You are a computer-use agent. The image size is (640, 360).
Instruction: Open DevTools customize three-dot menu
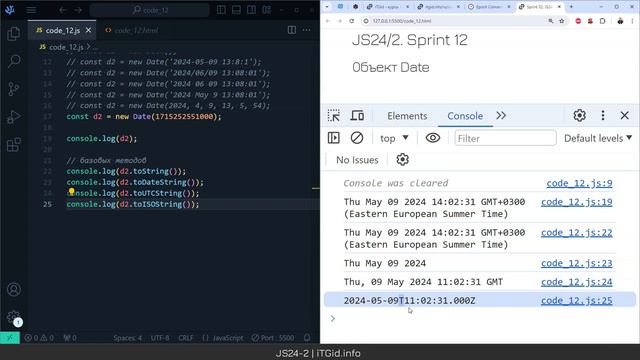pos(603,116)
